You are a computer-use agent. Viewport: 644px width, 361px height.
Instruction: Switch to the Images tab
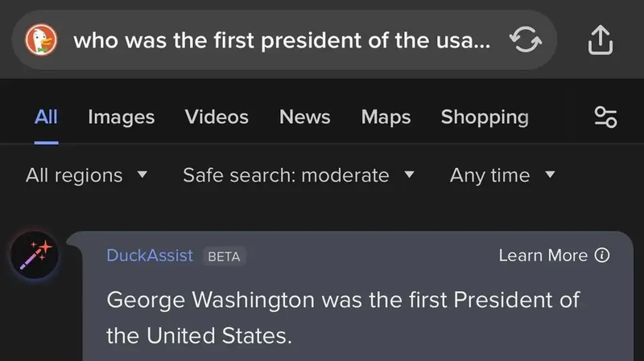tap(121, 117)
